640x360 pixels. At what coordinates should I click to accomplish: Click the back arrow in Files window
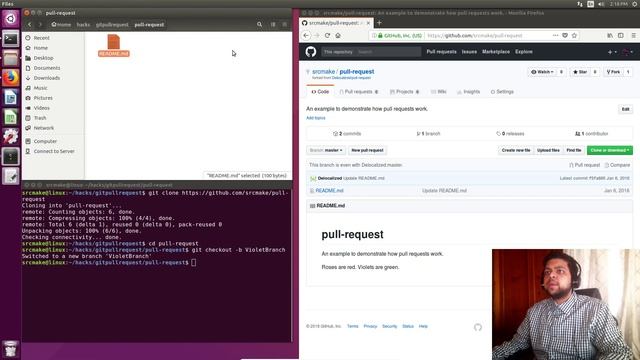coord(29,24)
